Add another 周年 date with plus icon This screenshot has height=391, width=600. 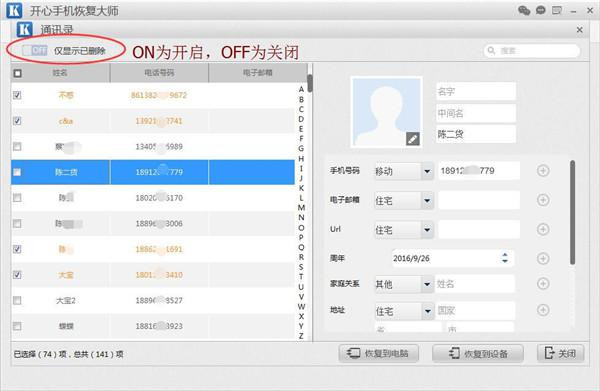pos(543,258)
